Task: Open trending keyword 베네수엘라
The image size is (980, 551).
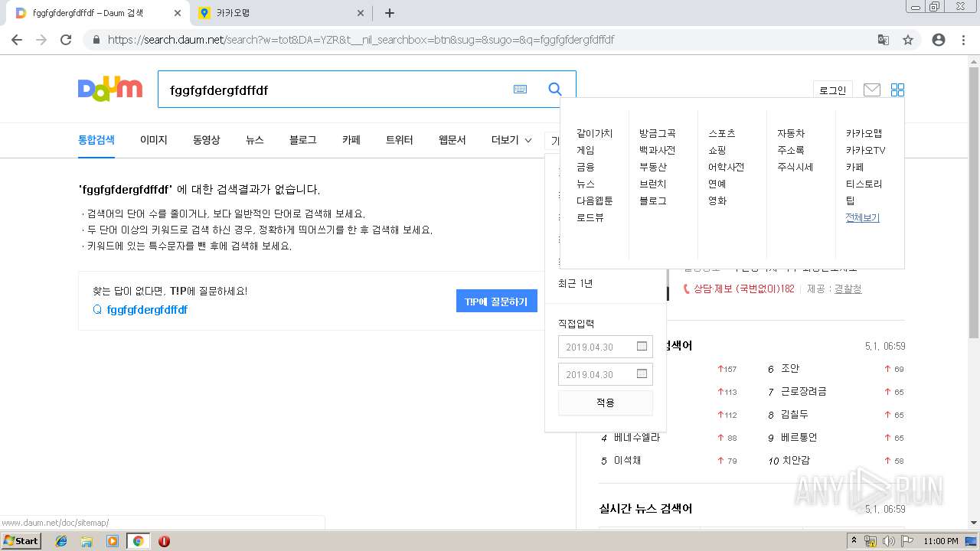Action: tap(636, 438)
